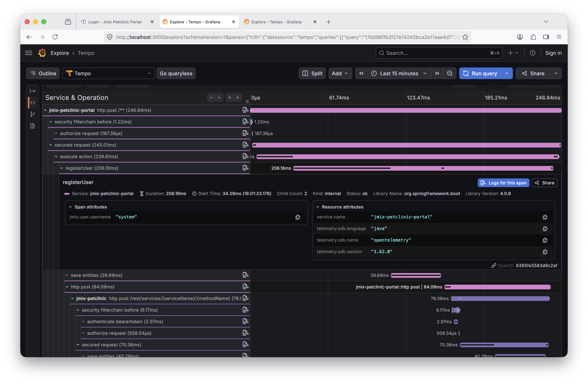588x384 pixels.
Task: Open logs icon for execute action row
Action: 245,156
